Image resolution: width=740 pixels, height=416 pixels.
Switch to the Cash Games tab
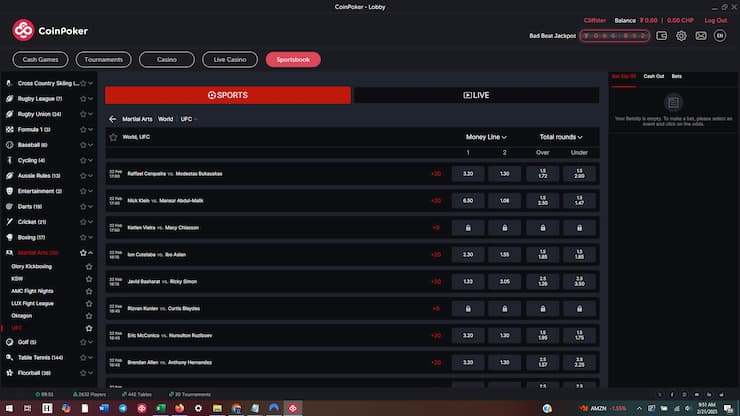pos(41,59)
